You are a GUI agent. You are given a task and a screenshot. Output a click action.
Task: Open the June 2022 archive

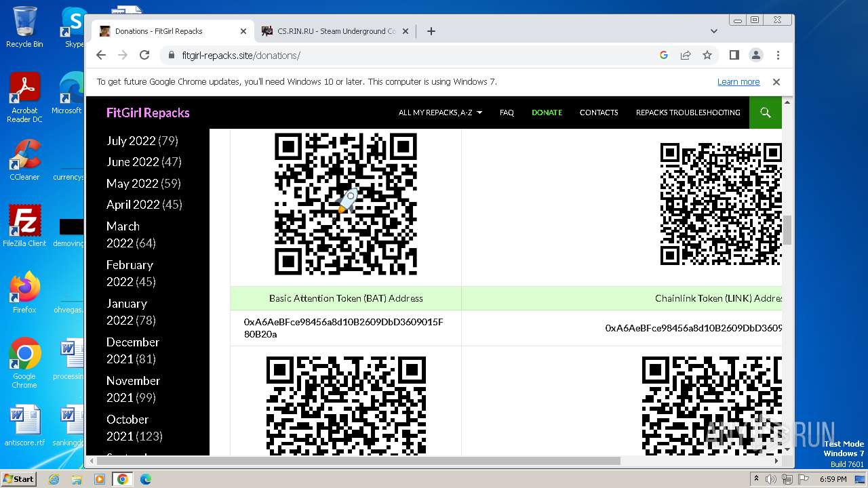click(x=132, y=162)
